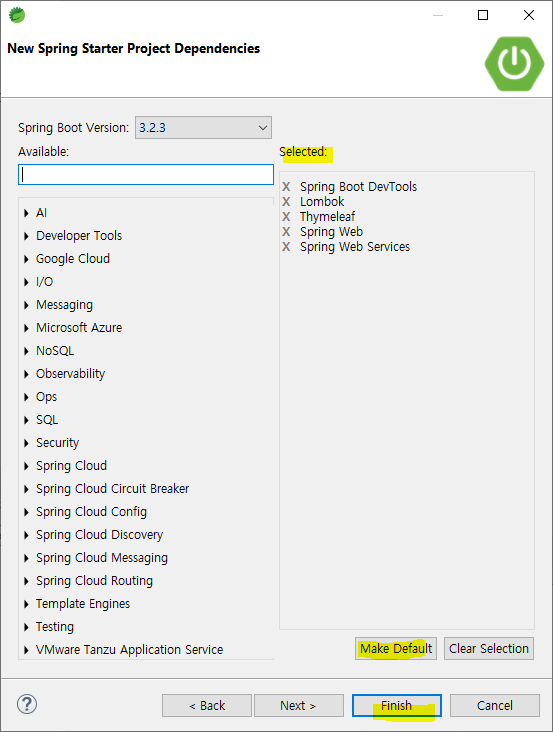
Task: Remove Lombok using its X icon
Action: point(286,202)
